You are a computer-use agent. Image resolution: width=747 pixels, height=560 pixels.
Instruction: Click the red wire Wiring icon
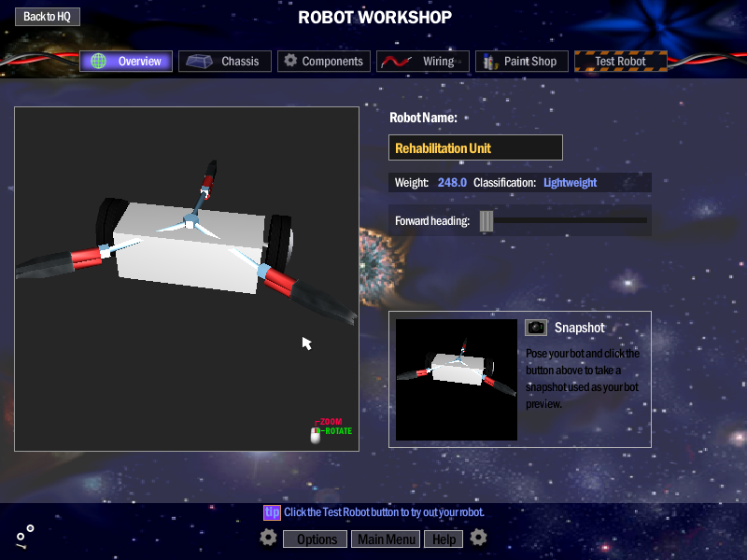tap(396, 62)
